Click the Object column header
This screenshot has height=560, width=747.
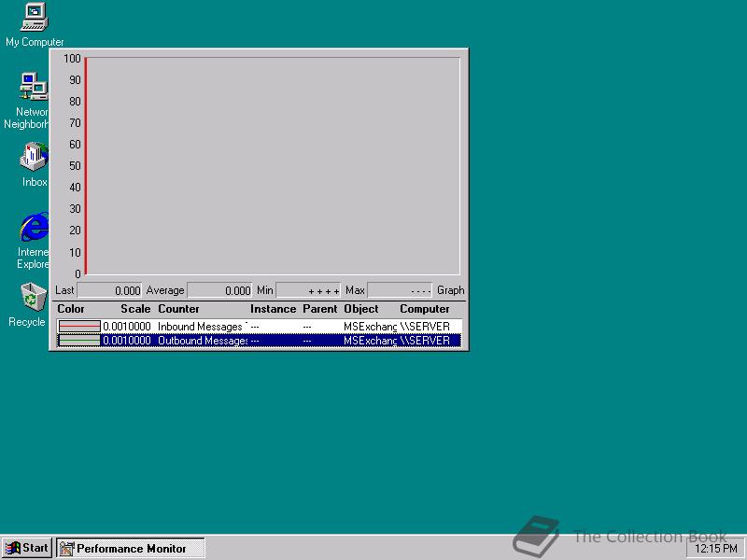(361, 309)
